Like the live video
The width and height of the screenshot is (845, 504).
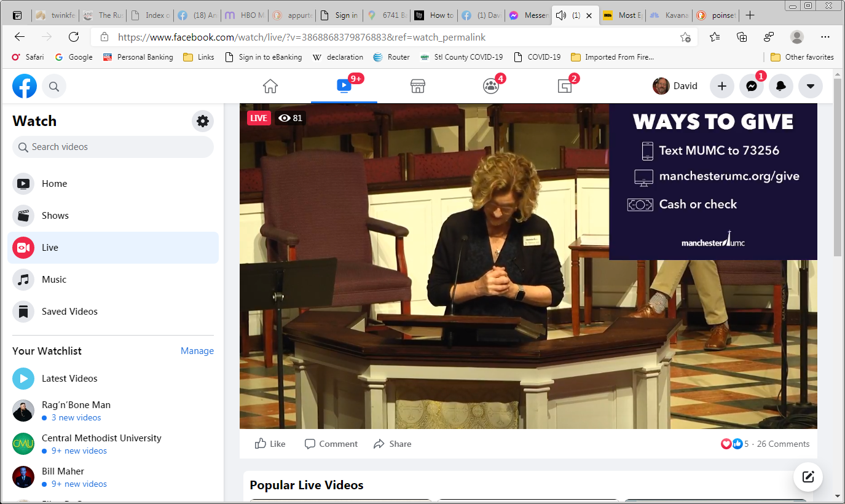coord(270,444)
